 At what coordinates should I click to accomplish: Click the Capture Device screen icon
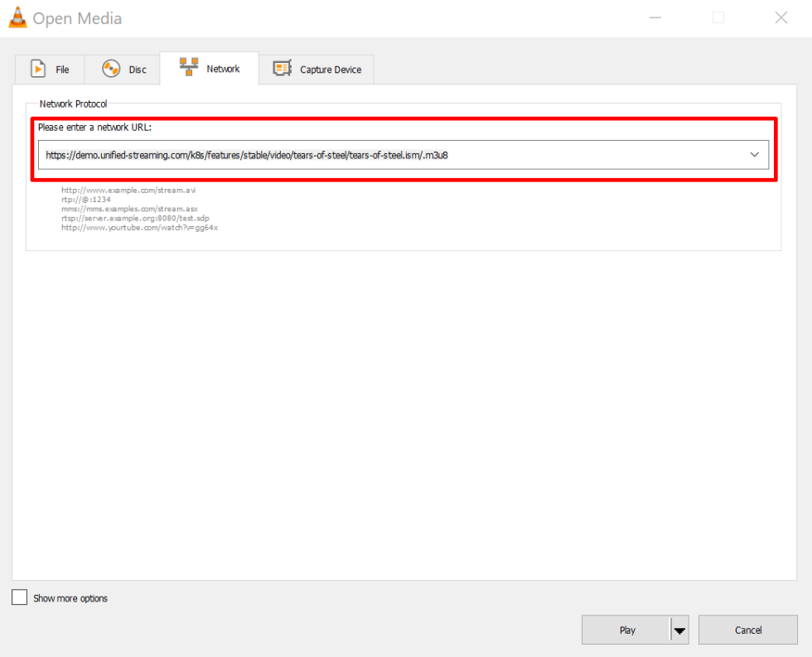tap(282, 69)
